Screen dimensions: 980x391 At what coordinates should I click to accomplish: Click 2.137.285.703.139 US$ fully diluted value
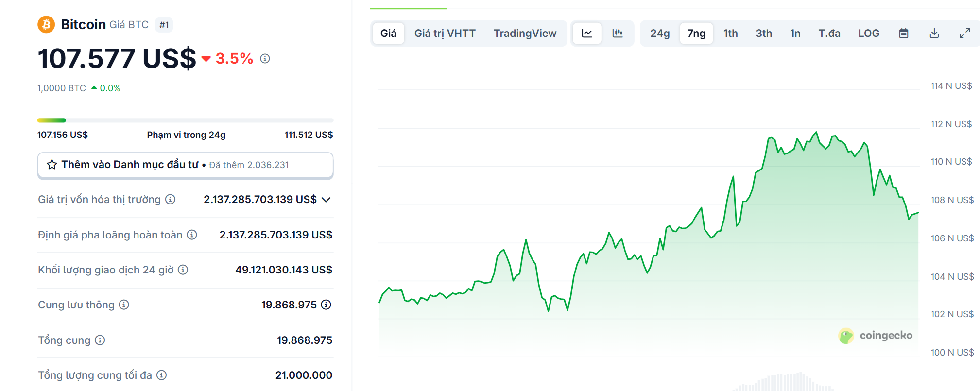(x=276, y=235)
